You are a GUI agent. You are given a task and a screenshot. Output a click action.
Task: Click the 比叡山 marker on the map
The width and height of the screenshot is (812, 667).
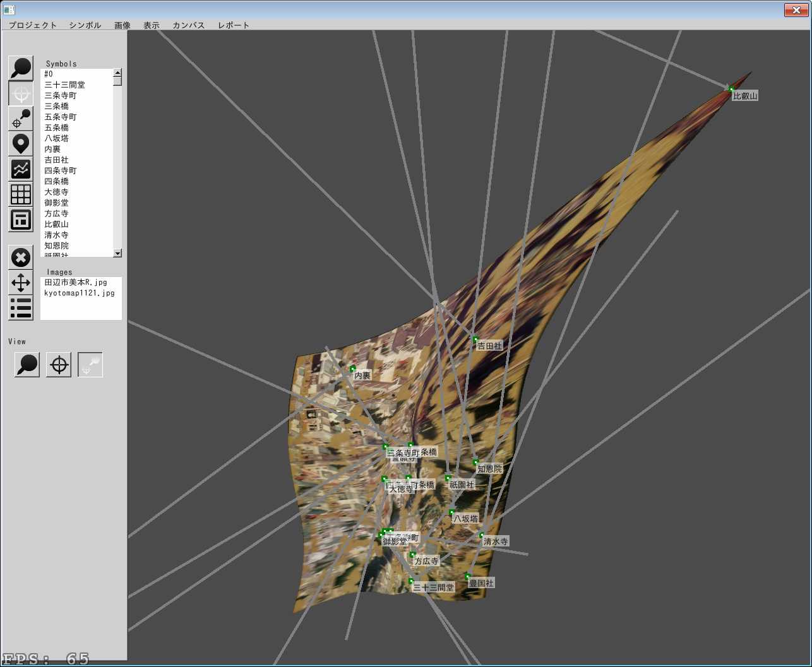731,89
